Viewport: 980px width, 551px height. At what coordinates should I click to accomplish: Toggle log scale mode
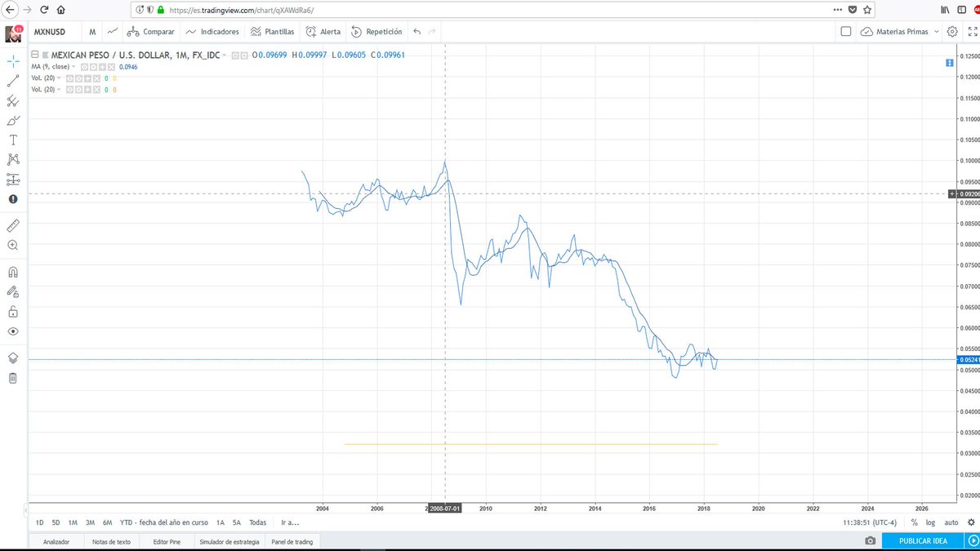point(930,522)
